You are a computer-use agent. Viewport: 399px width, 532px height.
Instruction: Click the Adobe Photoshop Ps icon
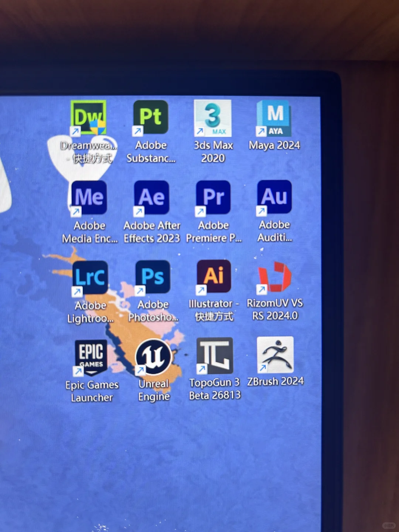pos(153,277)
